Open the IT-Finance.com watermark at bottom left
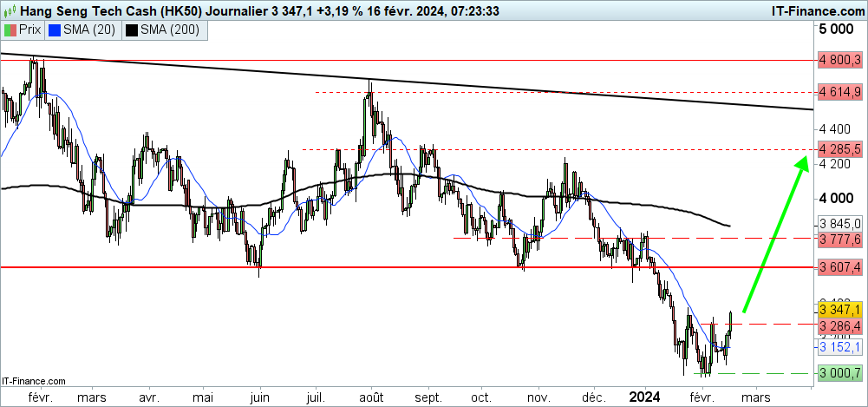 tap(35, 380)
